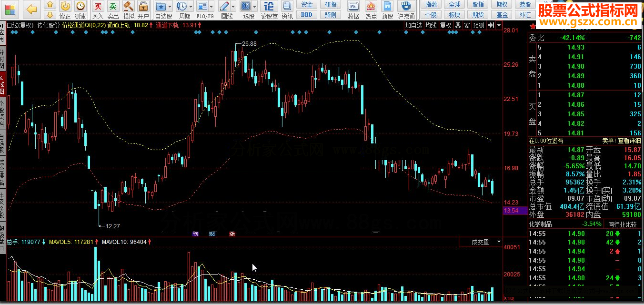644x305 pixels.
Task: Click the 指数 index button
Action: click(431, 4)
